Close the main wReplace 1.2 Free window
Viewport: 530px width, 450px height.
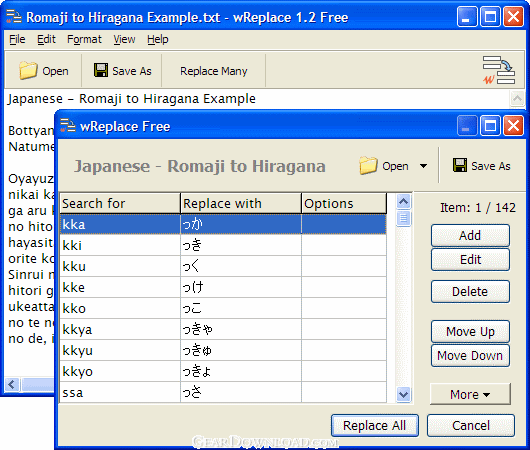coord(513,17)
